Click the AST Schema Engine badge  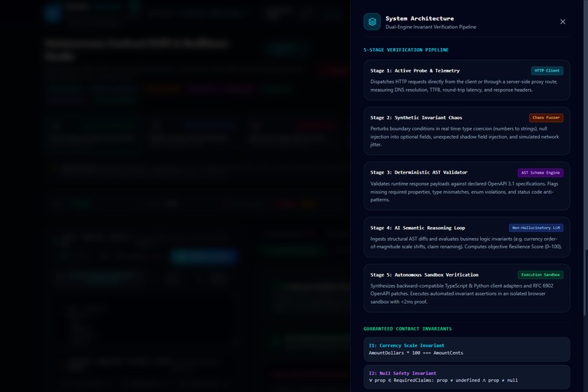pyautogui.click(x=541, y=172)
